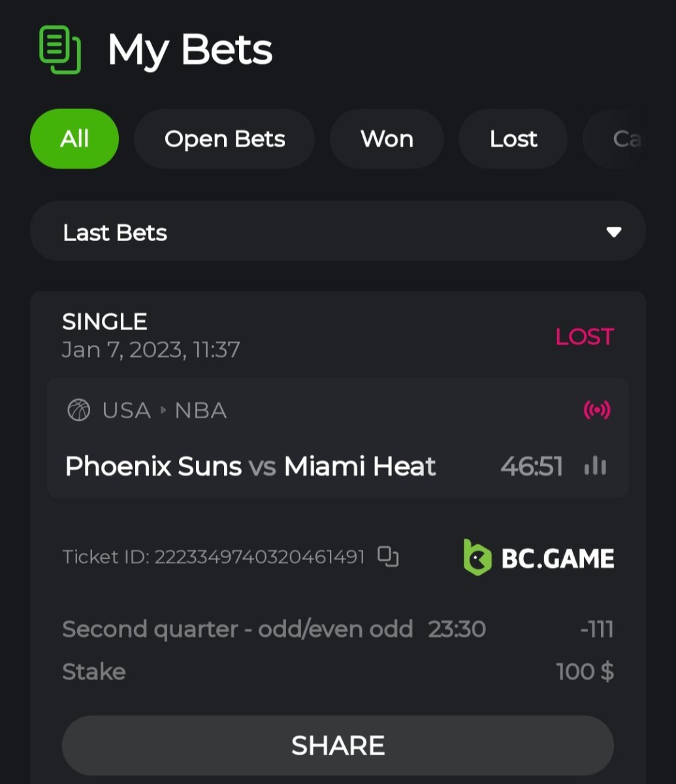The image size is (676, 784).
Task: Copy the Ticket ID with copy icon
Action: 388,557
